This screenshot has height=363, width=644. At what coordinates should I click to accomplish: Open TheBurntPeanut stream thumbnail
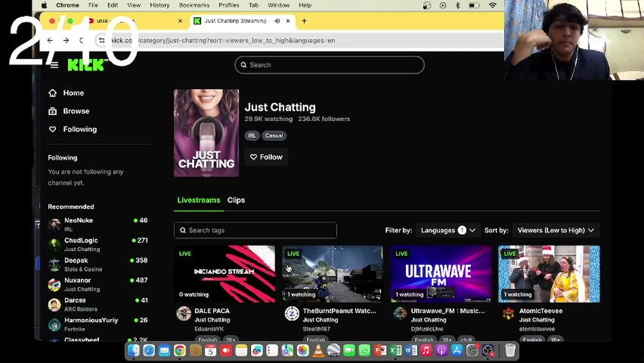pyautogui.click(x=333, y=274)
